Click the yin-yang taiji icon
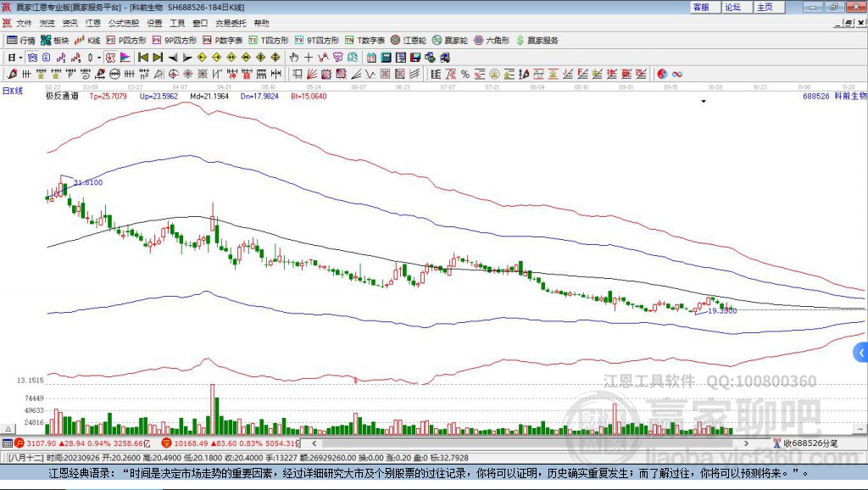Image resolution: width=868 pixels, height=490 pixels. click(x=662, y=75)
